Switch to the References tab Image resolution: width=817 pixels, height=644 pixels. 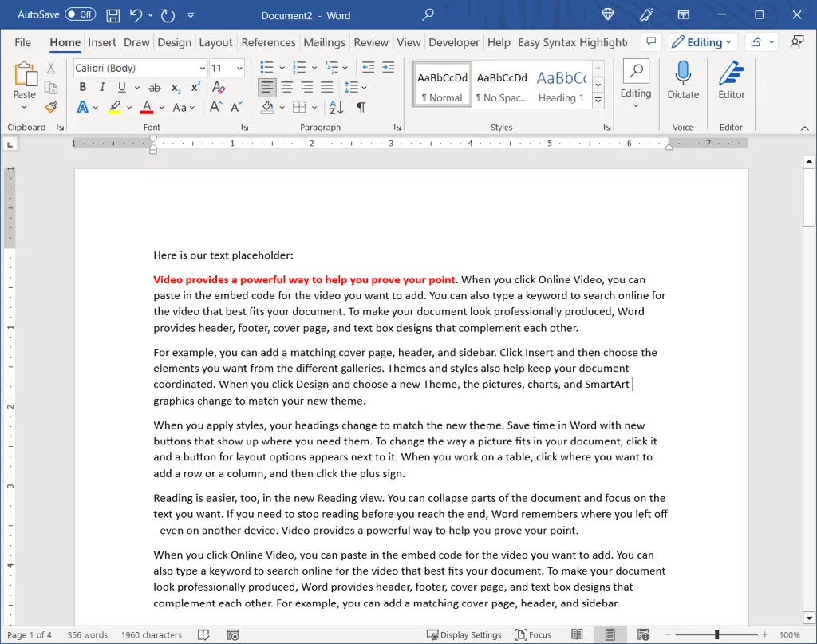(268, 42)
